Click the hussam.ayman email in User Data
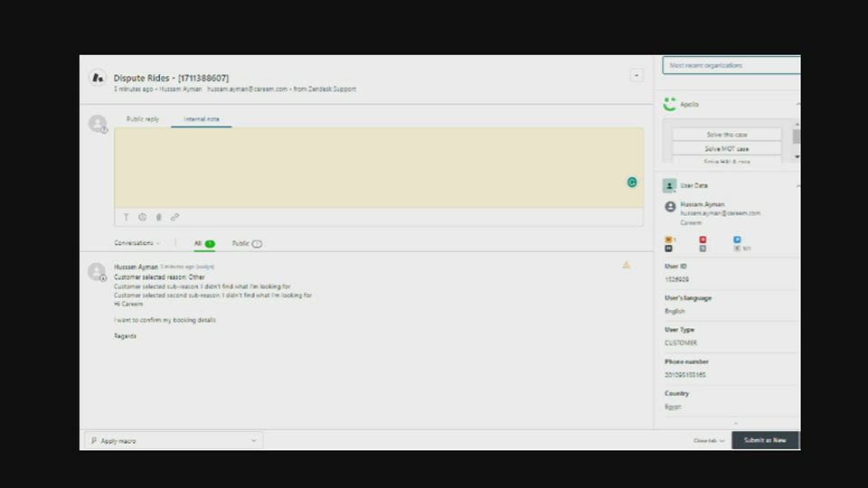The height and width of the screenshot is (488, 868). [x=721, y=213]
